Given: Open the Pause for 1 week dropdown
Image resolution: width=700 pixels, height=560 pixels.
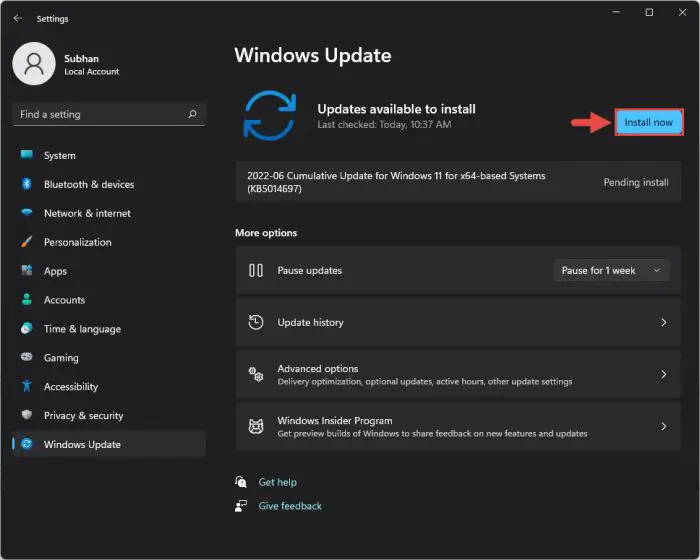Looking at the screenshot, I should [611, 270].
